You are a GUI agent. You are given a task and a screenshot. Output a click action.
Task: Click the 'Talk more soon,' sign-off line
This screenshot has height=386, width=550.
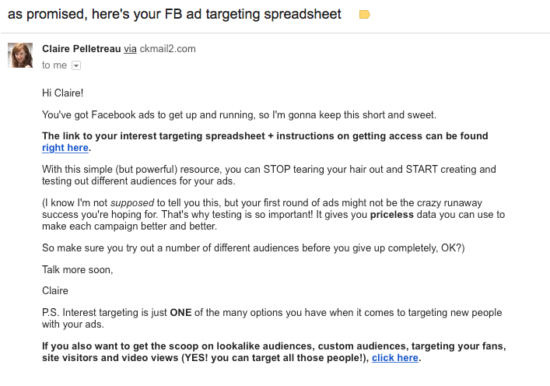point(78,269)
